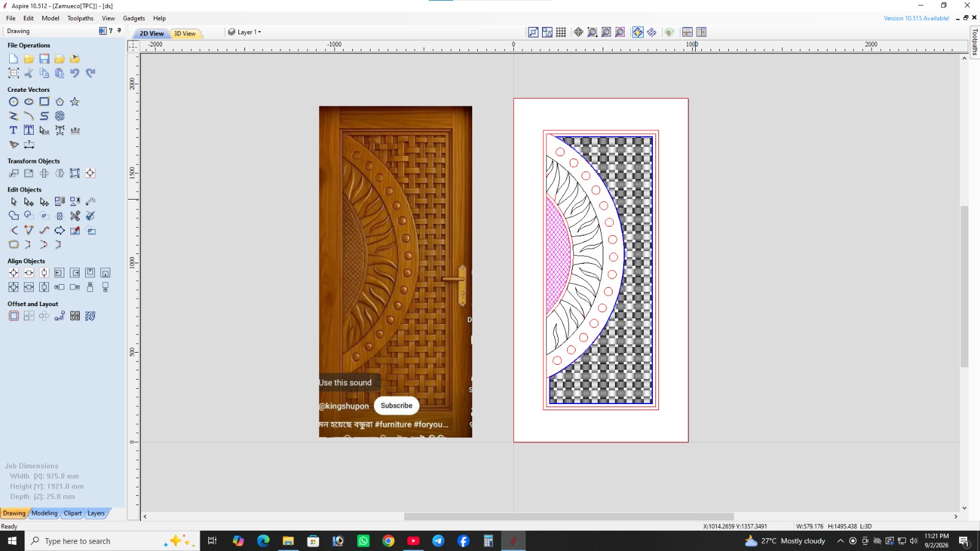The image size is (980, 551).
Task: Select the Draw Rectangle tool
Action: pos(44,102)
